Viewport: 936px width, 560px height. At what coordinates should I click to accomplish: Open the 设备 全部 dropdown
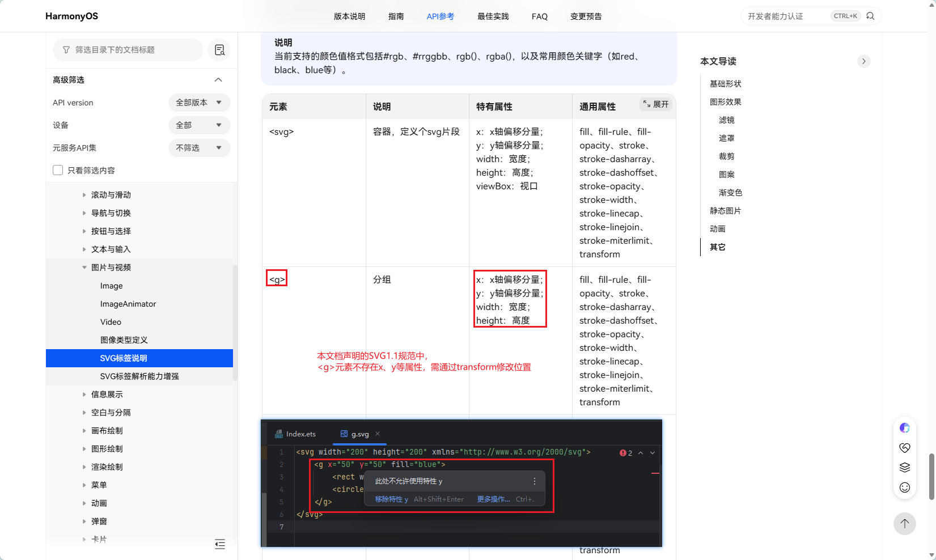click(199, 125)
